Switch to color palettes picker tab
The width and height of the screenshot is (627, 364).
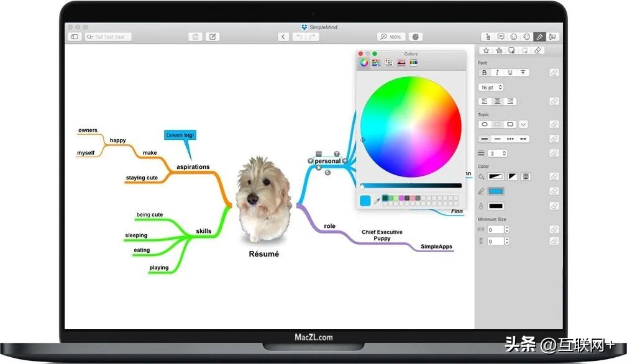(x=388, y=63)
